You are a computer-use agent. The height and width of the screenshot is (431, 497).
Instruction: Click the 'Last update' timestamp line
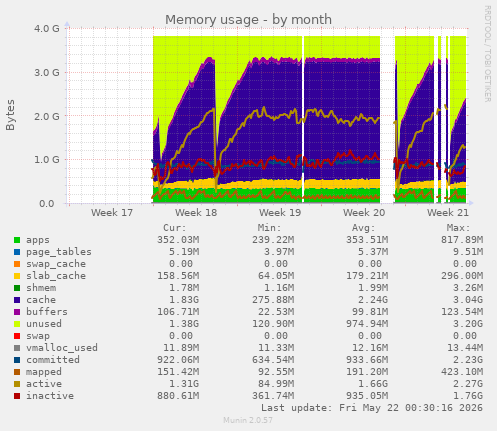[372, 408]
